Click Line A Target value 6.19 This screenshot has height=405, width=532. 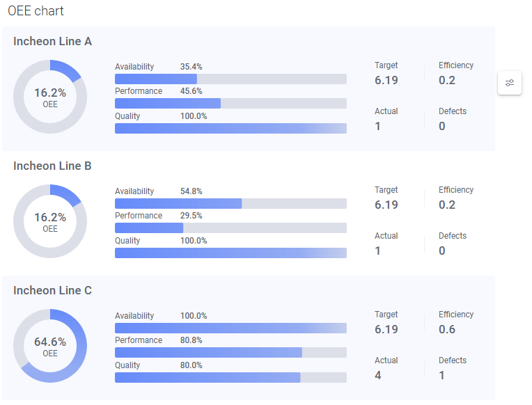pos(386,80)
